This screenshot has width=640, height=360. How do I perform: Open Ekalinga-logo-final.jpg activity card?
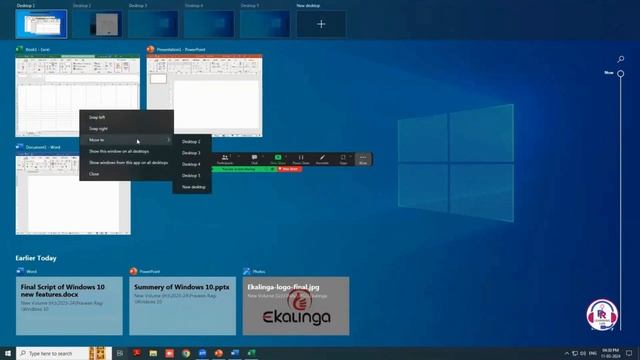tap(296, 306)
